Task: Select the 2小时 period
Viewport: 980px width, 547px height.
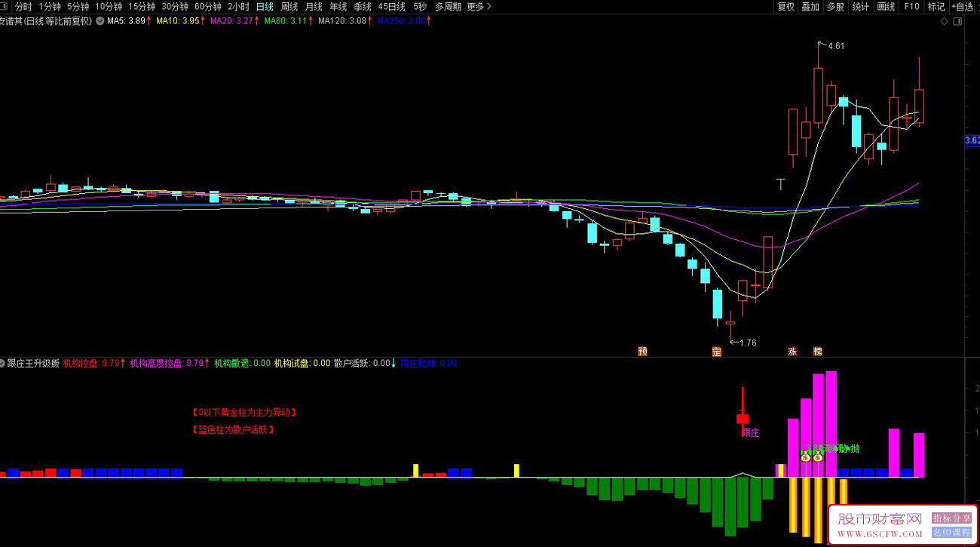Action: [x=238, y=6]
